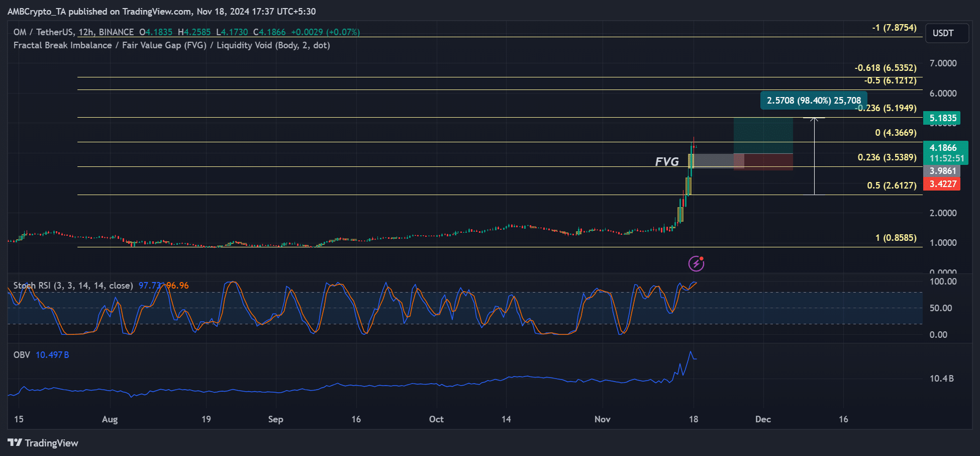The height and width of the screenshot is (456, 980).
Task: Click the Stoch RSI value 97.73
Action: click(x=150, y=286)
